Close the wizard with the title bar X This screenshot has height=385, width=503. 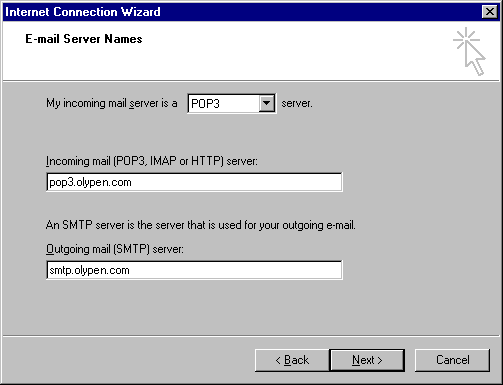click(490, 12)
